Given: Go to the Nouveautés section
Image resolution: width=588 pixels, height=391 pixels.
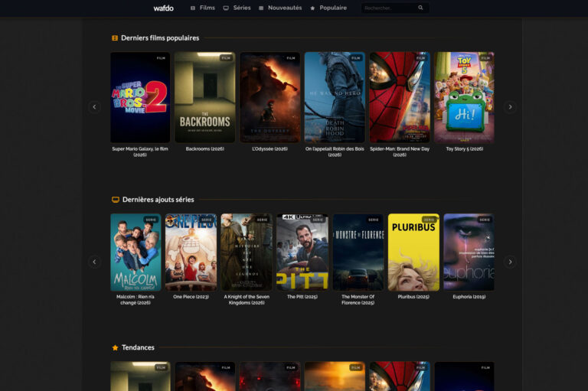Looking at the screenshot, I should point(285,8).
